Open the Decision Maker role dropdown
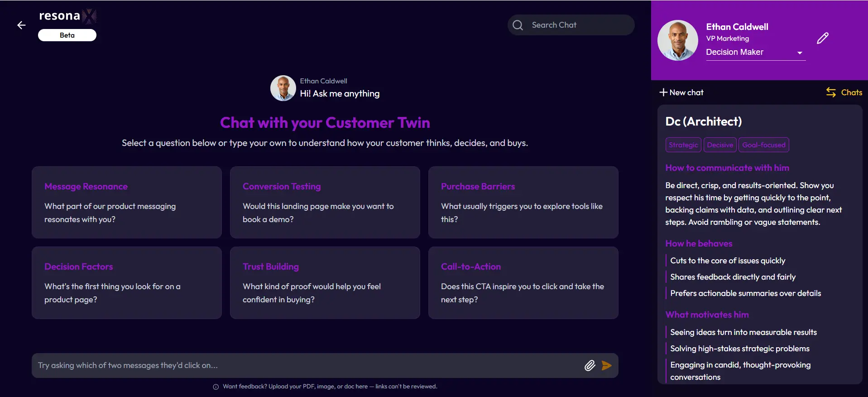This screenshot has width=868, height=397. 756,53
